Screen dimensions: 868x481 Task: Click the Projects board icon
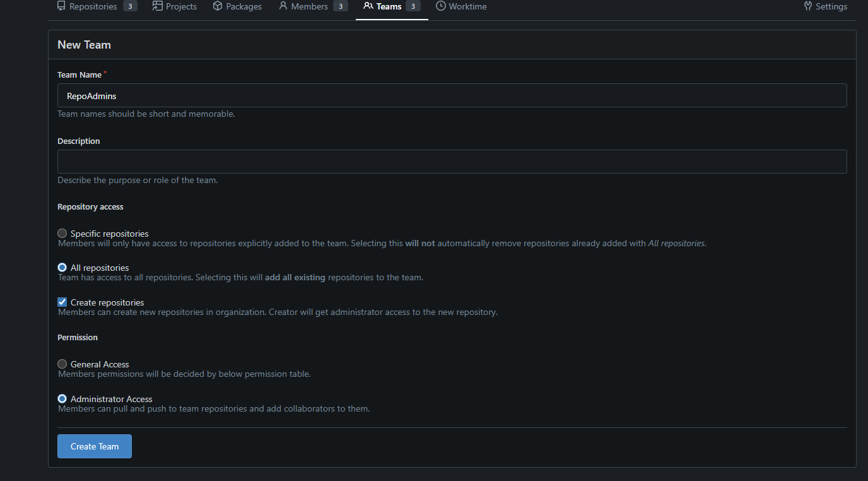coord(158,6)
